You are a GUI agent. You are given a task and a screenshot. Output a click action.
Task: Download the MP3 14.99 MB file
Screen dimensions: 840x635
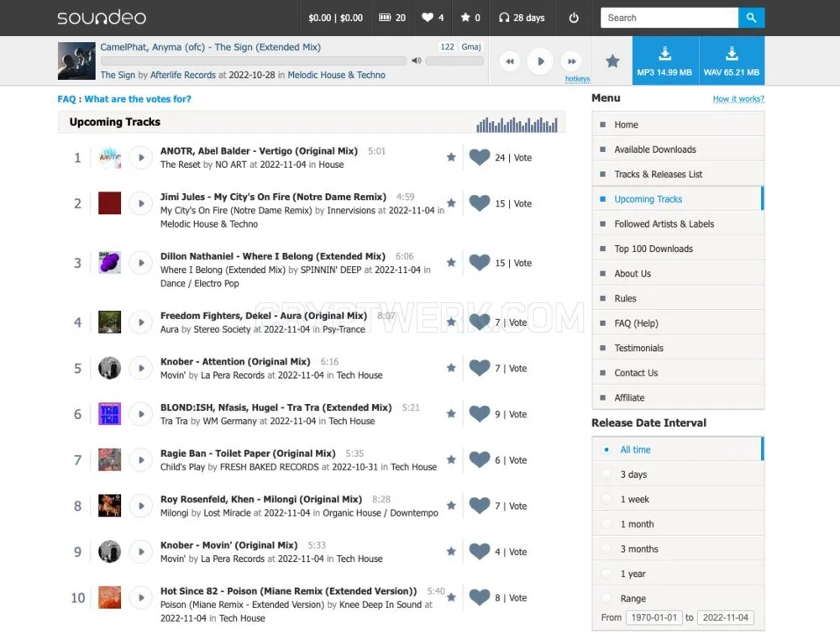[x=664, y=60]
